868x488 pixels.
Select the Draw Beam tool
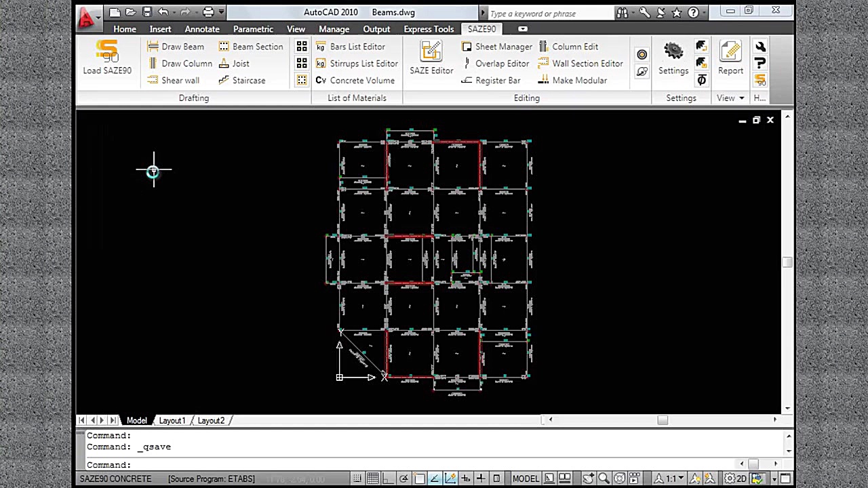[x=176, y=47]
